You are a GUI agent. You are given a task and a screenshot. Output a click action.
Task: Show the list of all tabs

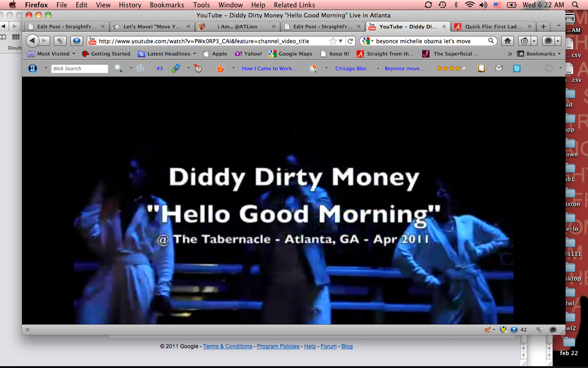[x=559, y=26]
